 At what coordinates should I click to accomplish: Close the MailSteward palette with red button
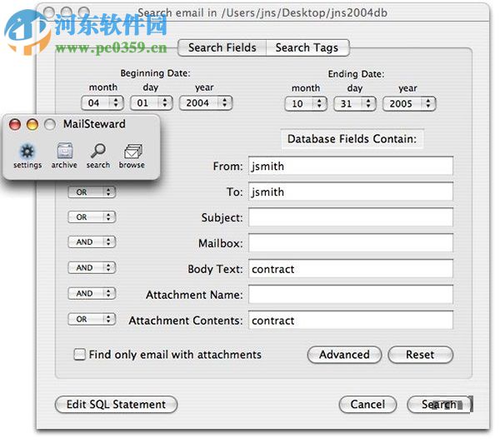pyautogui.click(x=15, y=124)
